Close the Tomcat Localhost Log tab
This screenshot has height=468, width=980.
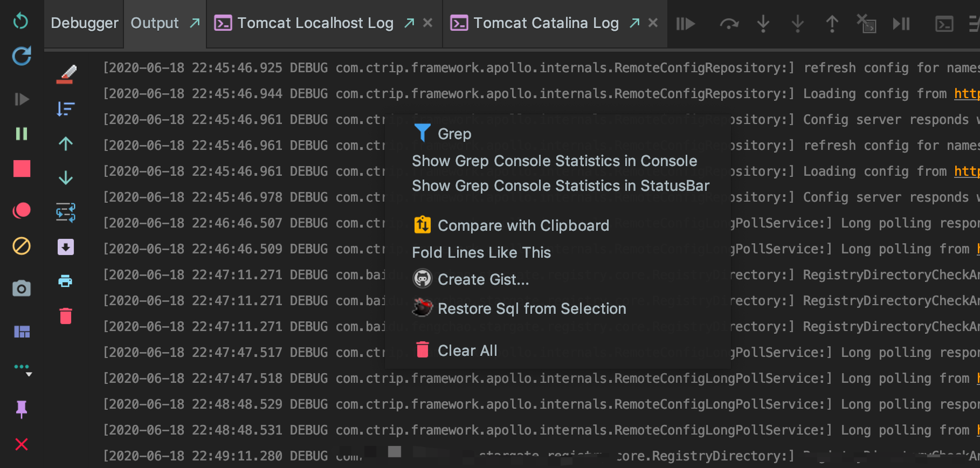pyautogui.click(x=428, y=23)
